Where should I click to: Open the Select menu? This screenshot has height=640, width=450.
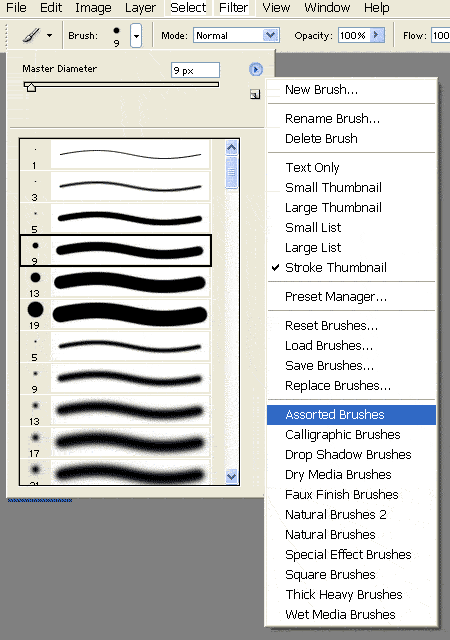188,8
